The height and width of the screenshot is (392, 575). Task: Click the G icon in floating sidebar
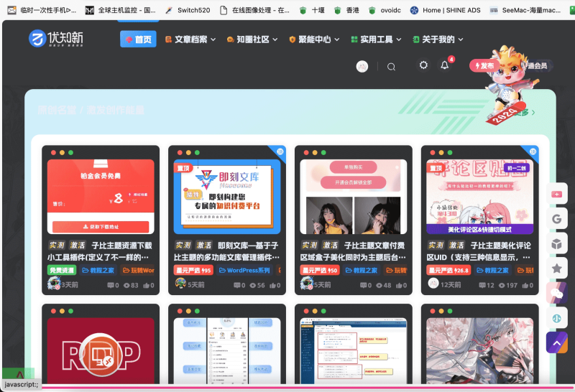click(x=556, y=219)
